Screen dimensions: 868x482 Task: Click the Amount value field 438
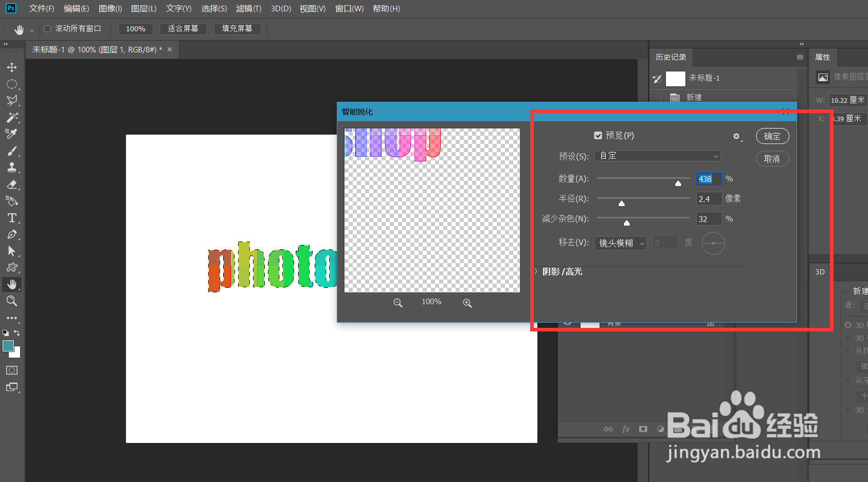pyautogui.click(x=709, y=179)
